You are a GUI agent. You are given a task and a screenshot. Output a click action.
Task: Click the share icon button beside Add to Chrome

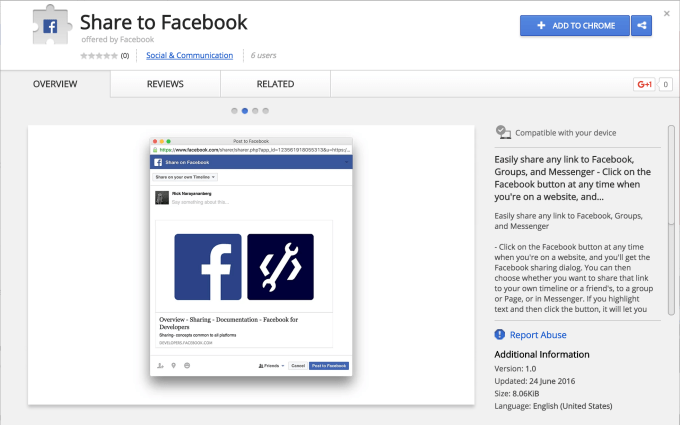pyautogui.click(x=641, y=26)
